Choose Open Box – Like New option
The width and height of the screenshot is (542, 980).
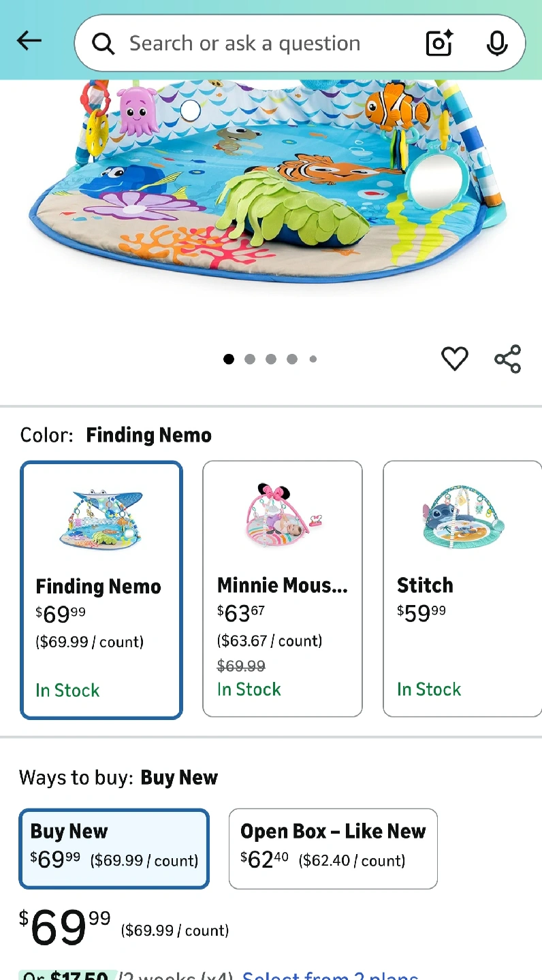click(333, 849)
